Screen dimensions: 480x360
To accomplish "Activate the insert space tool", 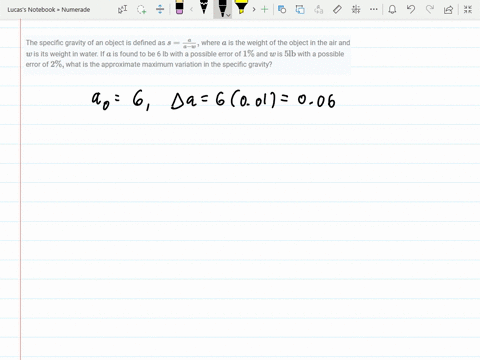I will (x=160, y=9).
